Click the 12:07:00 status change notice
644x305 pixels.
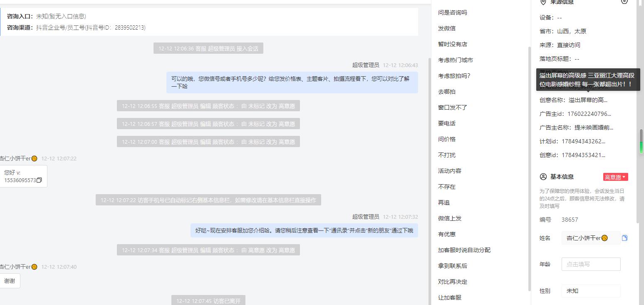click(x=208, y=142)
